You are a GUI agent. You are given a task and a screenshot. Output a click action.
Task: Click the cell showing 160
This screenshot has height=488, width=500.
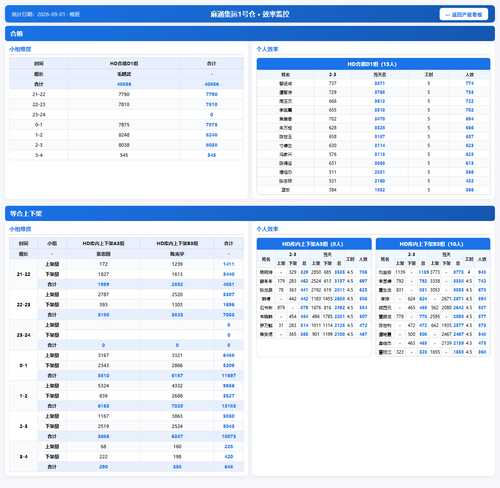(x=177, y=446)
